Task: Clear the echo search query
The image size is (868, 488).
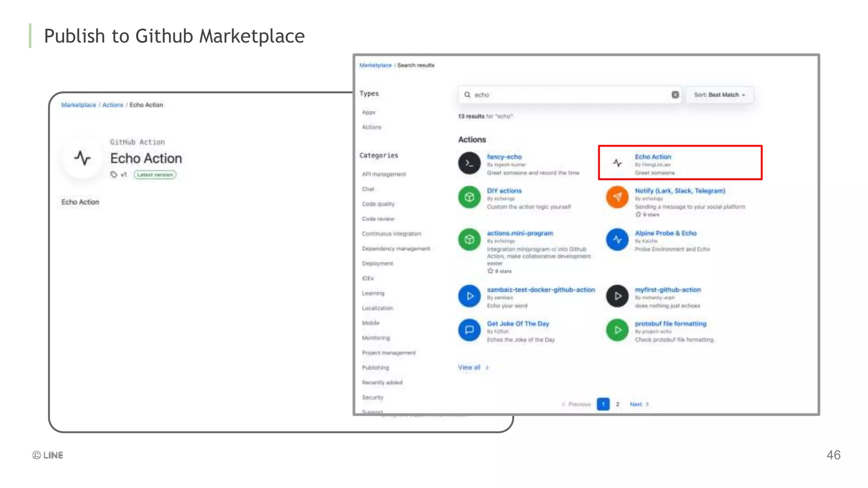Action: [x=675, y=95]
